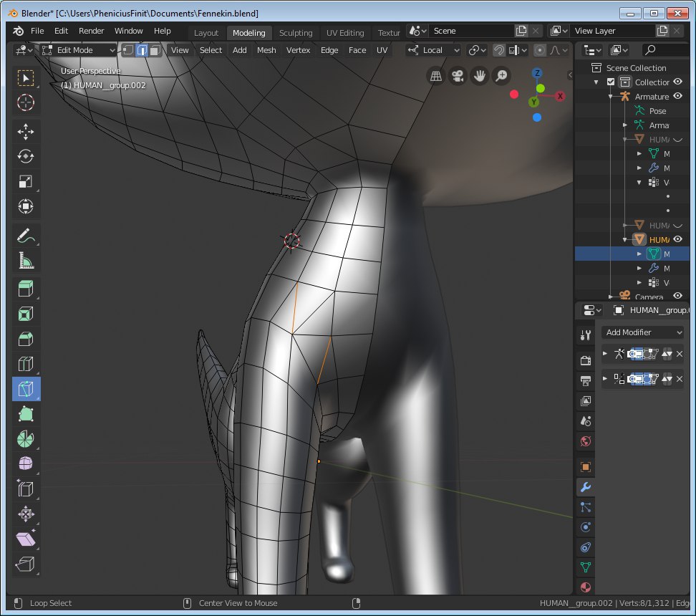Select the Transform tool
The height and width of the screenshot is (616, 696).
pyautogui.click(x=26, y=206)
